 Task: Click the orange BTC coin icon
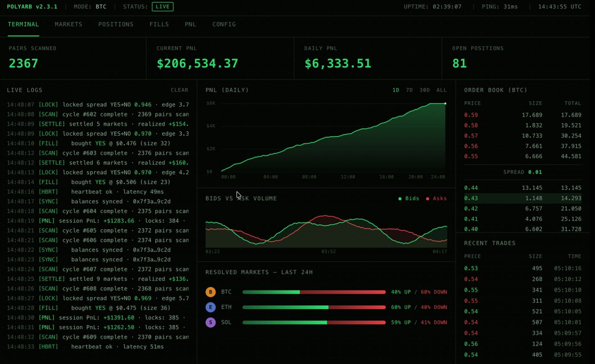(x=210, y=292)
